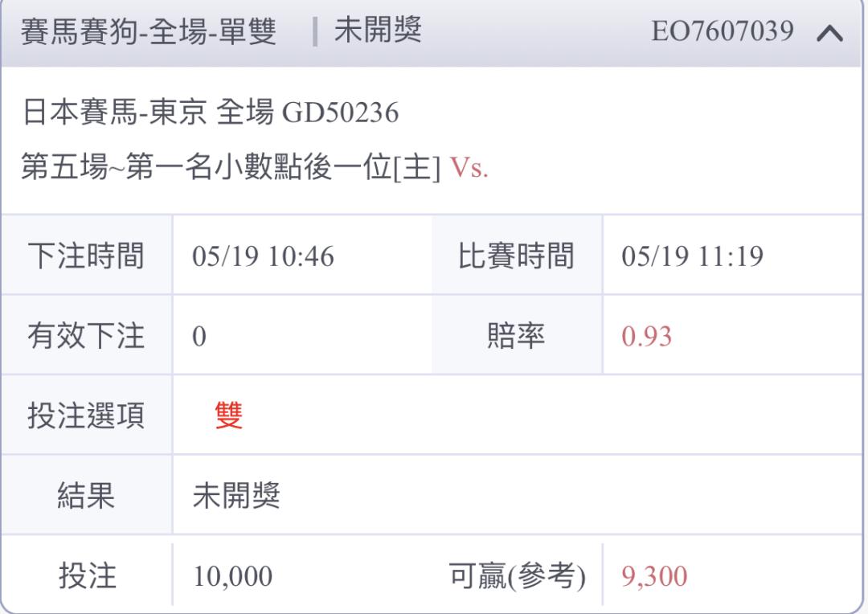Click the 賽馬賽狗-全場-單雙 header title
This screenshot has height=614, width=868.
point(149,31)
